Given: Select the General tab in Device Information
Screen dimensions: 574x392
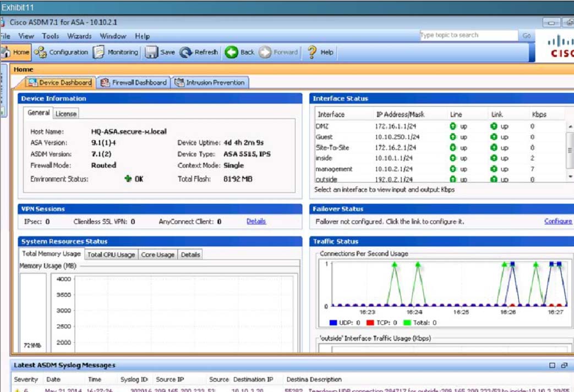Looking at the screenshot, I should click(39, 113).
